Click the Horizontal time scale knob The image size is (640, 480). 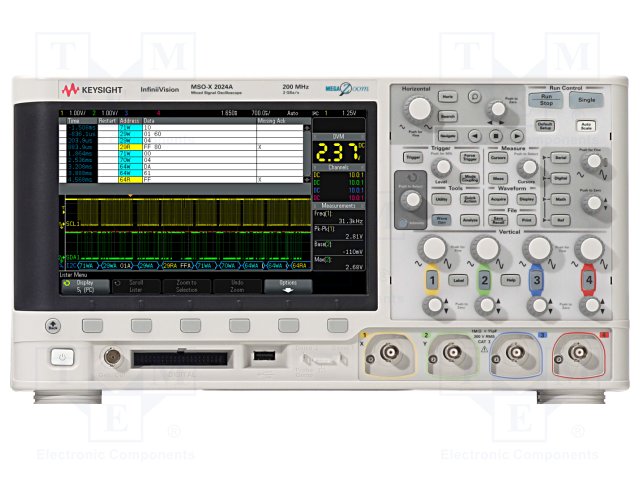[x=419, y=107]
